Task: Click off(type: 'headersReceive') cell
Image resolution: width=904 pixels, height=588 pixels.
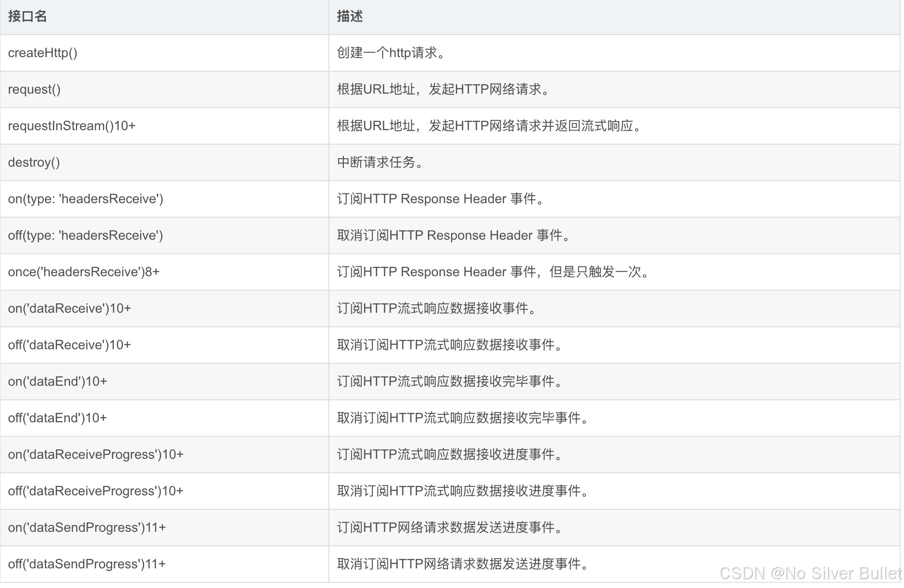Action: [85, 235]
